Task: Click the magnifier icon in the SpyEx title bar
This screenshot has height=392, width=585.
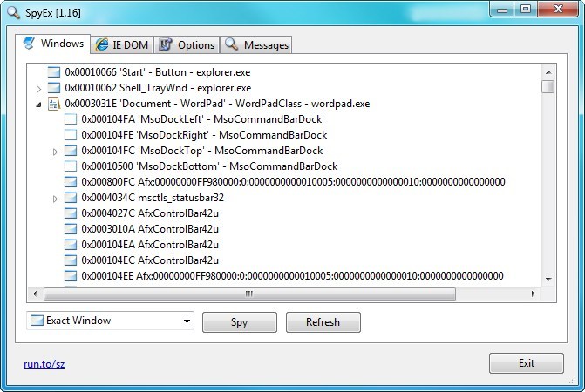Action: click(11, 10)
